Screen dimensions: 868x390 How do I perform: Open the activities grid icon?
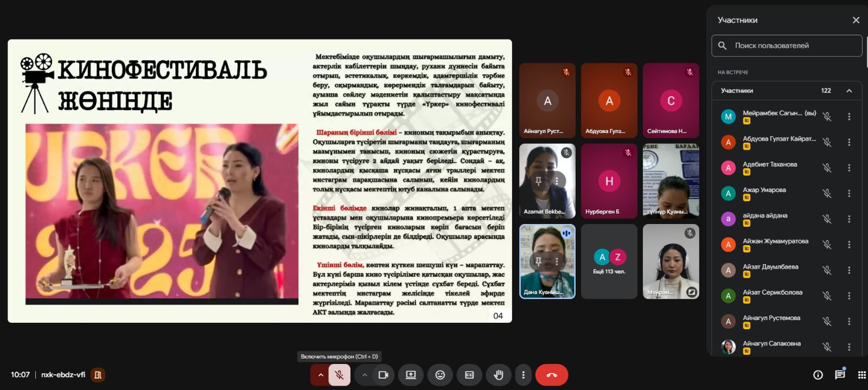pos(861,375)
